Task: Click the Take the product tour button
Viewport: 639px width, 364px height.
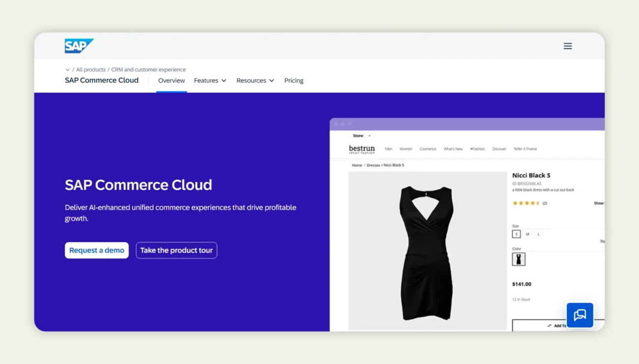Action: pyautogui.click(x=176, y=250)
